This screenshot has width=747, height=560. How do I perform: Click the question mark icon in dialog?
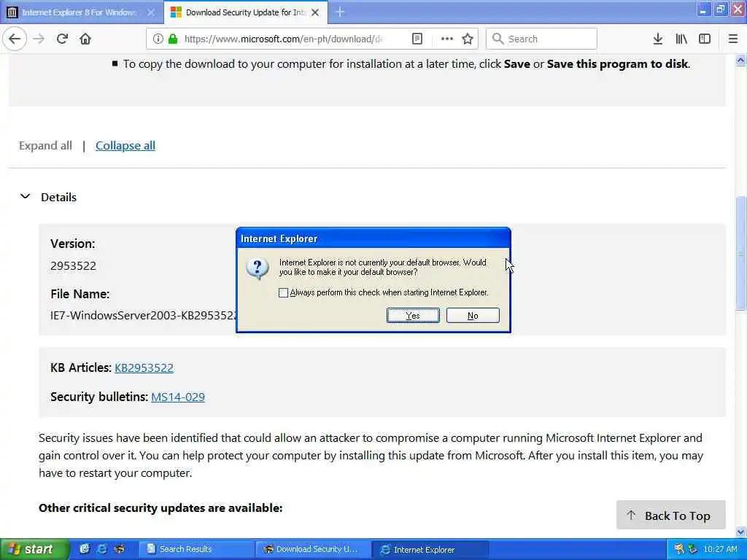(x=258, y=268)
